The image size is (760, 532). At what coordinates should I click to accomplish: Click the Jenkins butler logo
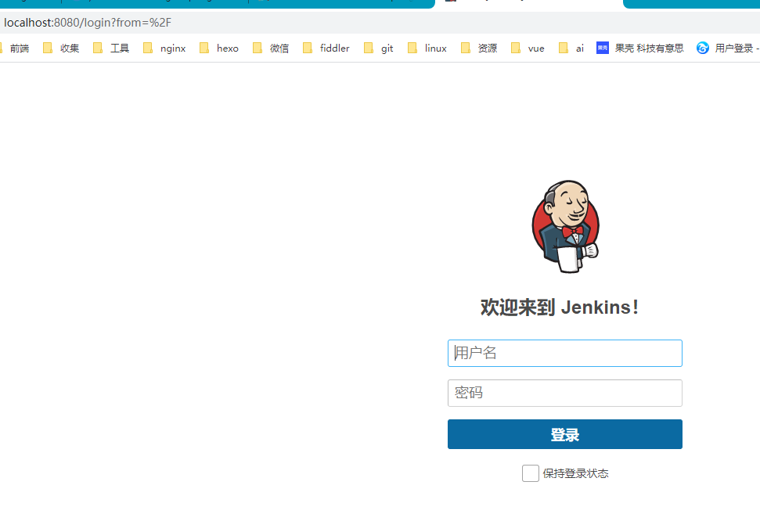pyautogui.click(x=566, y=226)
